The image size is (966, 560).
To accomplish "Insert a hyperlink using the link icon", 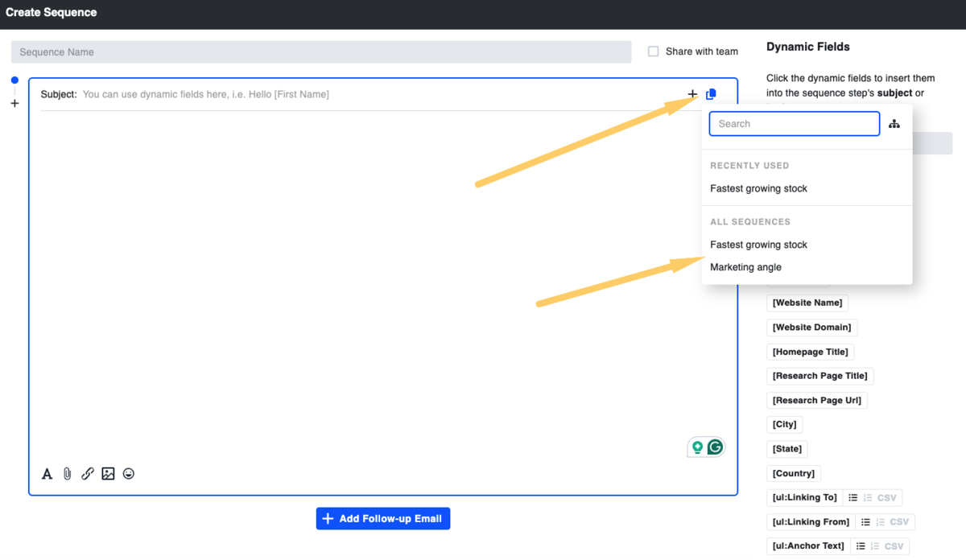I will [88, 474].
